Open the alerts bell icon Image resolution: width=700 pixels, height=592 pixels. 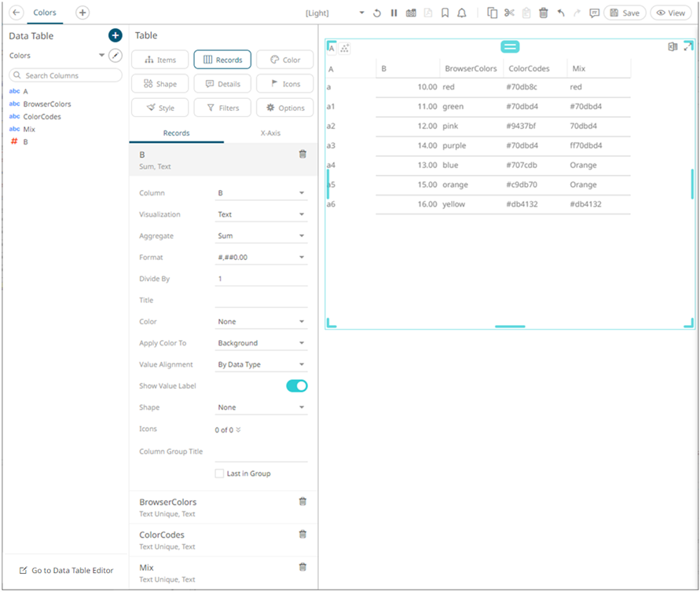[461, 13]
